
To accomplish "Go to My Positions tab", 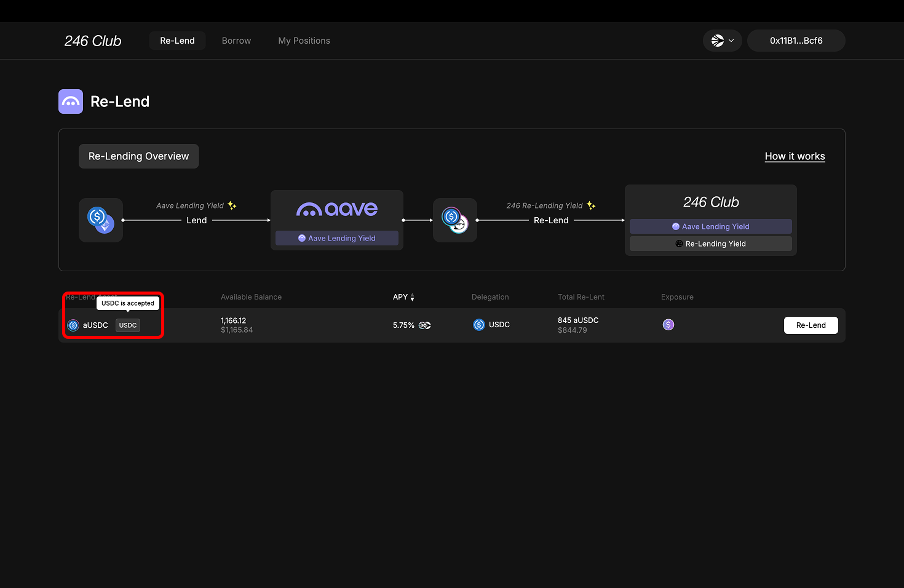I will 304,41.
